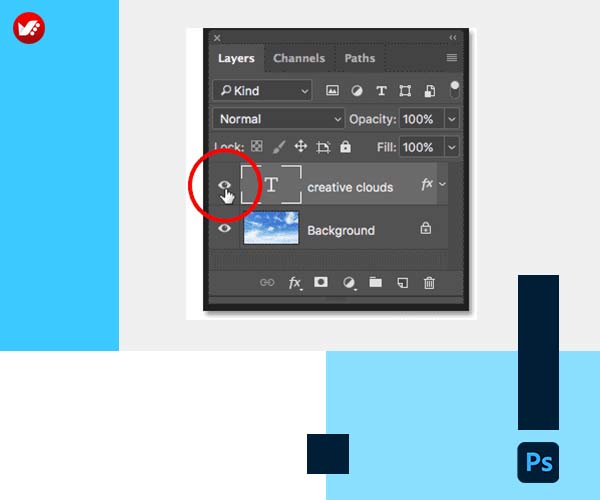Click the Fill percentage field
The height and width of the screenshot is (500, 600).
point(418,147)
